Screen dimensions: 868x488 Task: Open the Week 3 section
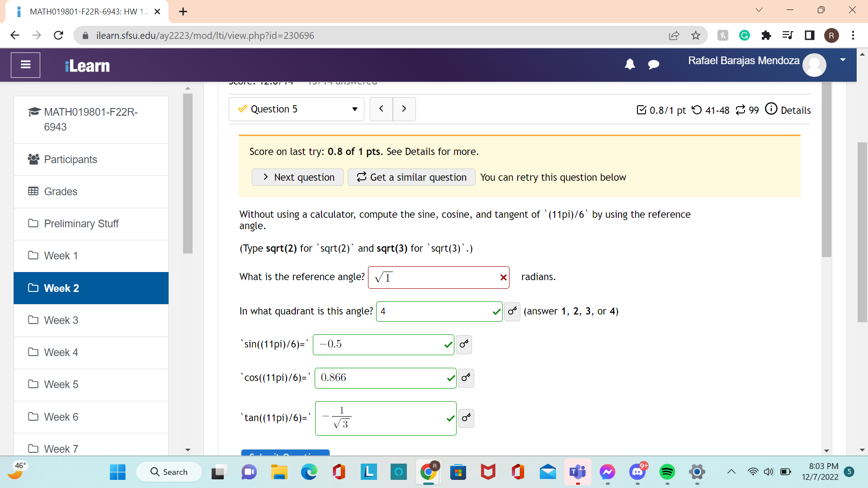(61, 320)
